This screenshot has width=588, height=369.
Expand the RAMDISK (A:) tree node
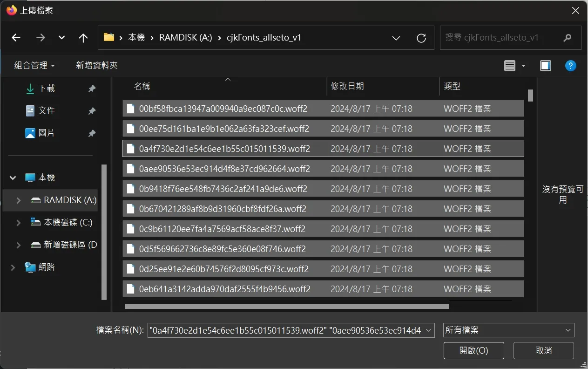pos(19,200)
